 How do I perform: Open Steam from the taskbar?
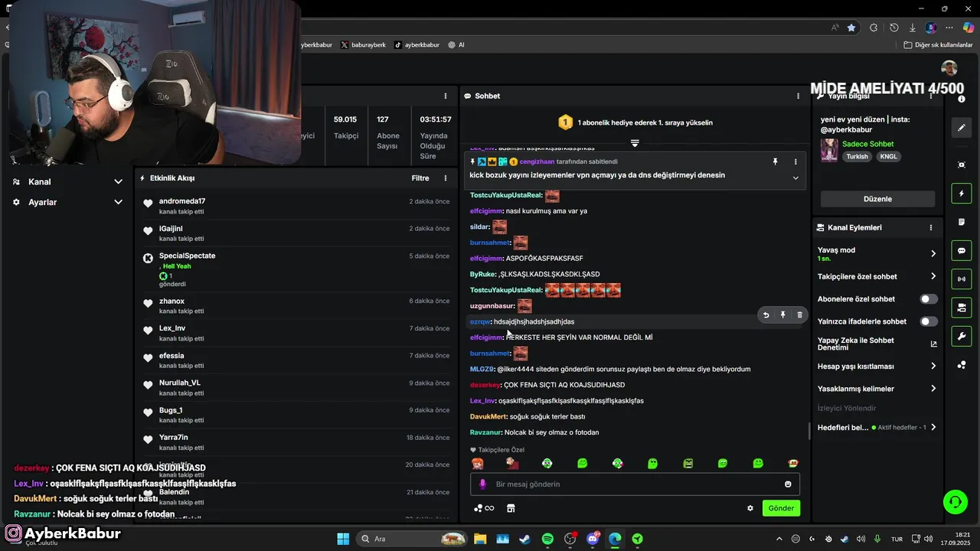click(524, 539)
